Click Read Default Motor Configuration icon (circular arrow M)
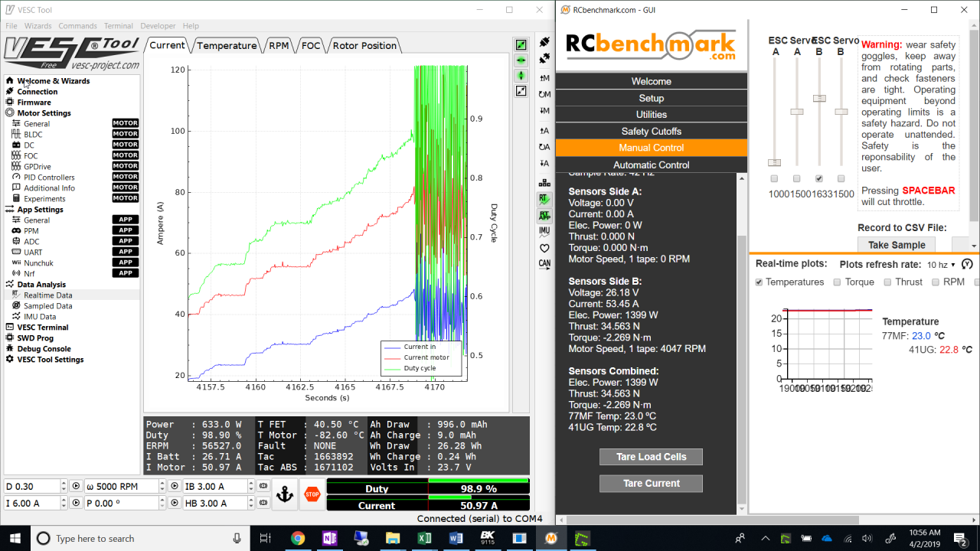 click(x=544, y=95)
